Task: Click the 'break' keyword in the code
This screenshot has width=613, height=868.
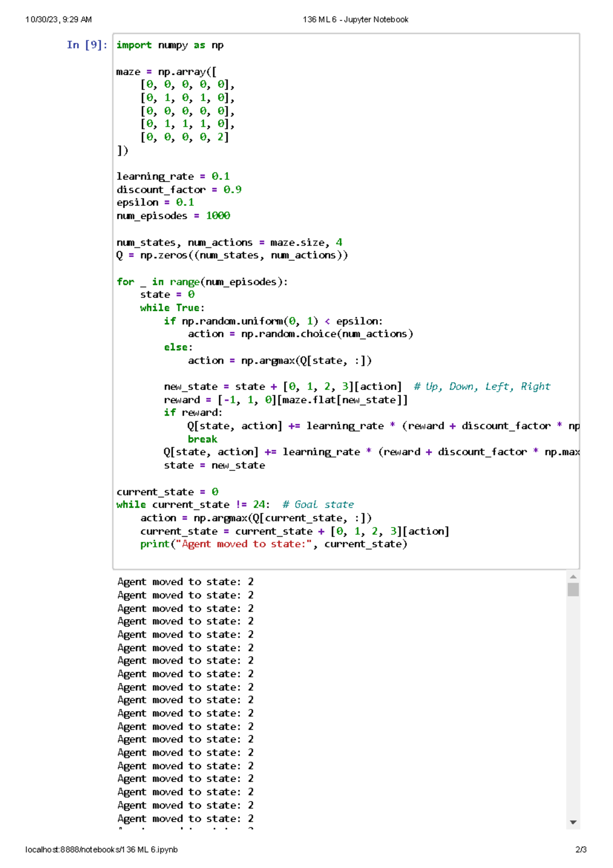Action: pos(202,439)
